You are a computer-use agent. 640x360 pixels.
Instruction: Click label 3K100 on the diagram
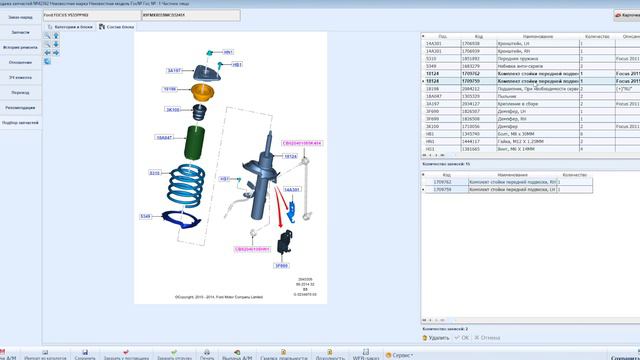tap(173, 110)
